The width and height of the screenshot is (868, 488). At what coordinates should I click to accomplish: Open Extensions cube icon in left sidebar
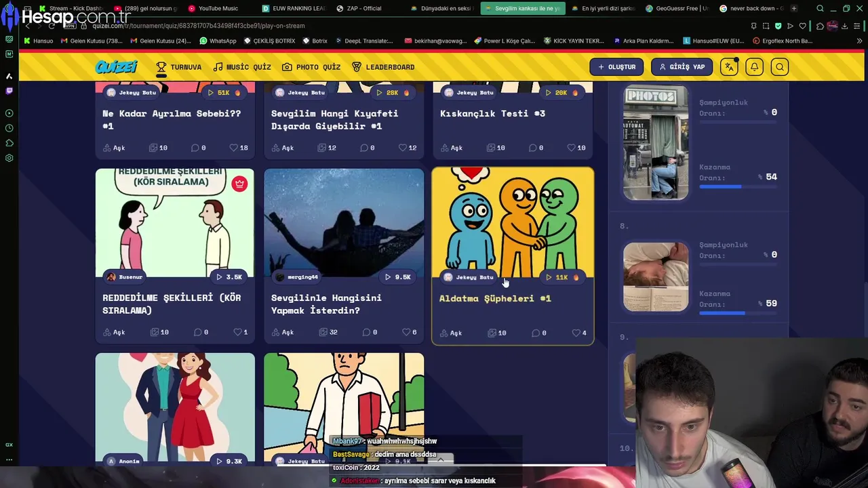tap(9, 143)
